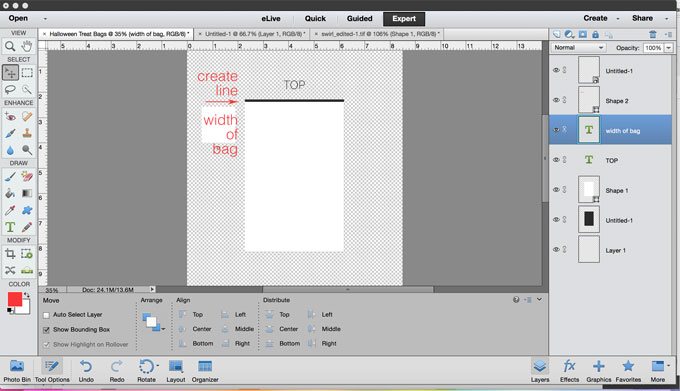
Task: Open the Photo Bin
Action: pos(17,371)
